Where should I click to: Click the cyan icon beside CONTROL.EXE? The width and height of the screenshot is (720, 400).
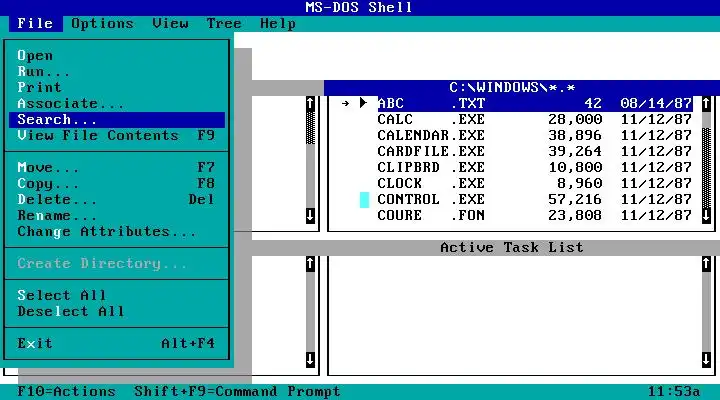point(364,199)
